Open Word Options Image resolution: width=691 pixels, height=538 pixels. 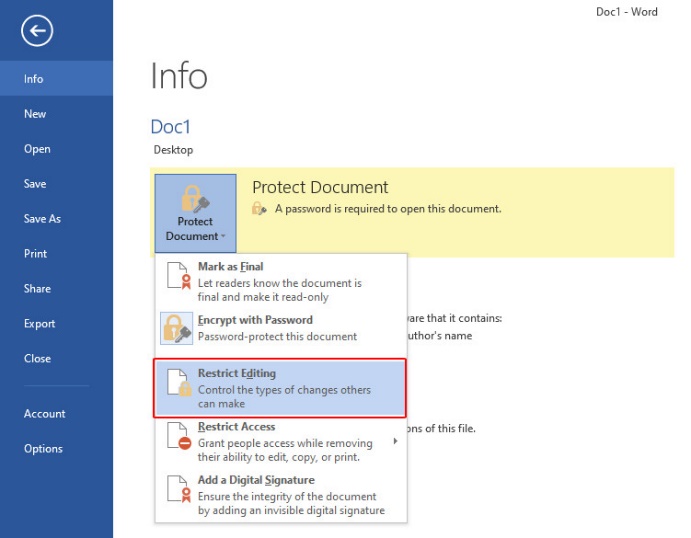[x=56, y=449]
